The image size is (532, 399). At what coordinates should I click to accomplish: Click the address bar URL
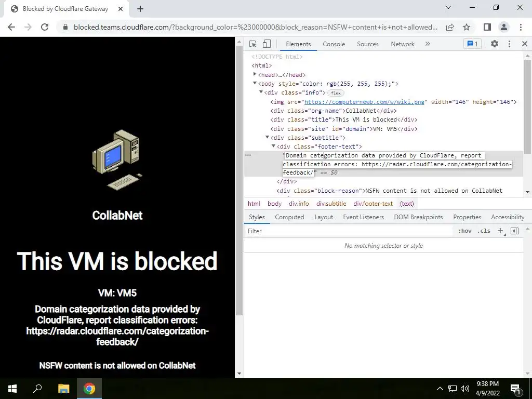(x=256, y=27)
